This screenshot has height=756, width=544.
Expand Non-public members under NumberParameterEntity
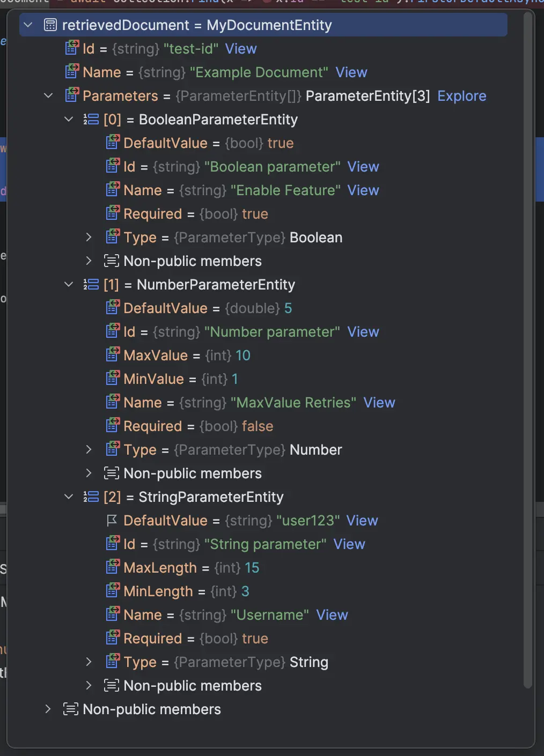89,473
